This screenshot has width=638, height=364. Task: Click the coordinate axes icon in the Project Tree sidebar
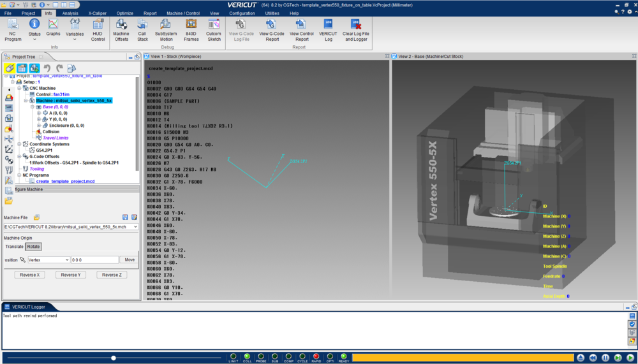pyautogui.click(x=8, y=149)
